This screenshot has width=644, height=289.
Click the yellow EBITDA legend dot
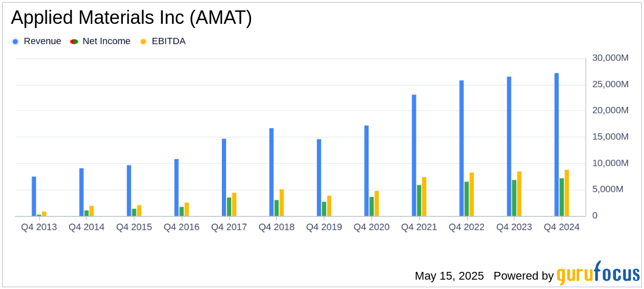pyautogui.click(x=143, y=42)
